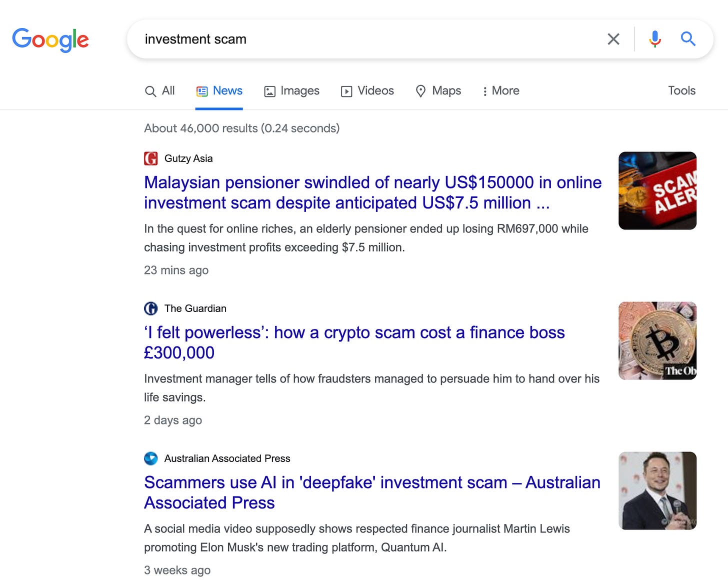Click the '23 mins ago' timestamp
This screenshot has height=584, width=728.
176,270
